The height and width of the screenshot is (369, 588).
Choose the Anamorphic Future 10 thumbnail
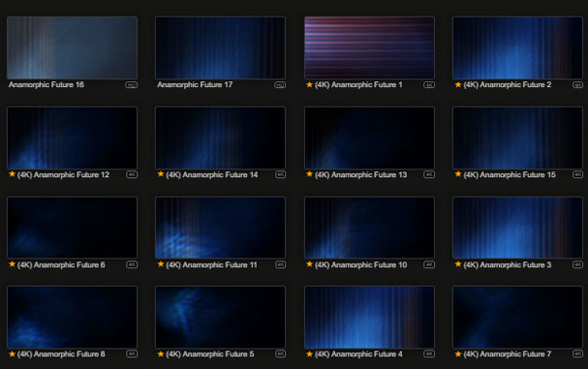click(x=369, y=228)
